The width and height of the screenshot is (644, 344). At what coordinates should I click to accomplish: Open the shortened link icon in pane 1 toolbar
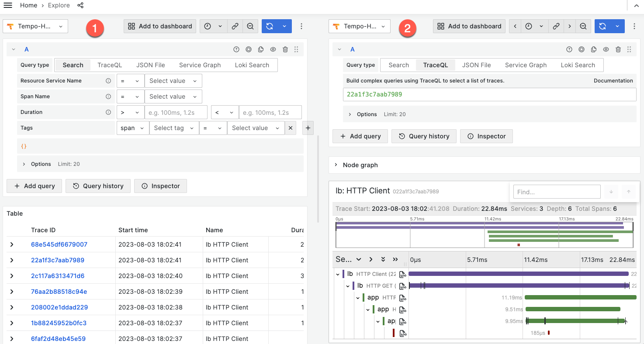pyautogui.click(x=235, y=26)
